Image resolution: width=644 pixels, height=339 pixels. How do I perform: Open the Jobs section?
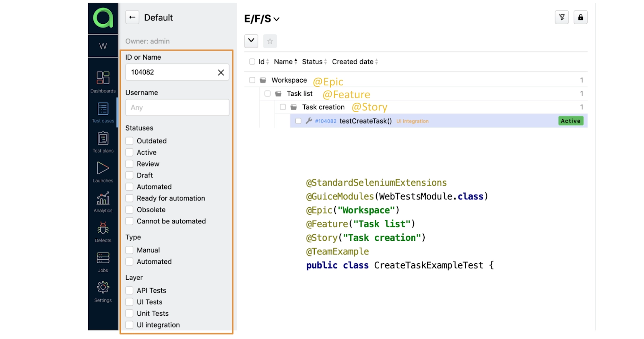103,262
